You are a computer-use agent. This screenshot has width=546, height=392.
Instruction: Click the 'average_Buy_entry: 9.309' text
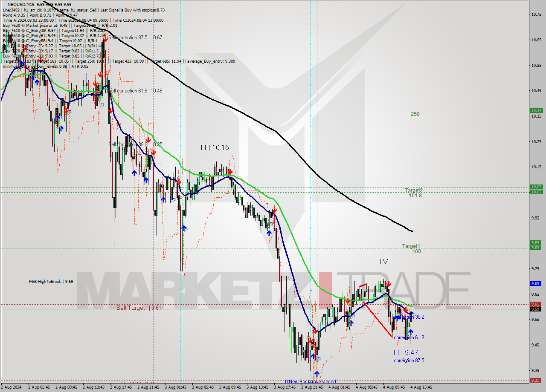211,61
